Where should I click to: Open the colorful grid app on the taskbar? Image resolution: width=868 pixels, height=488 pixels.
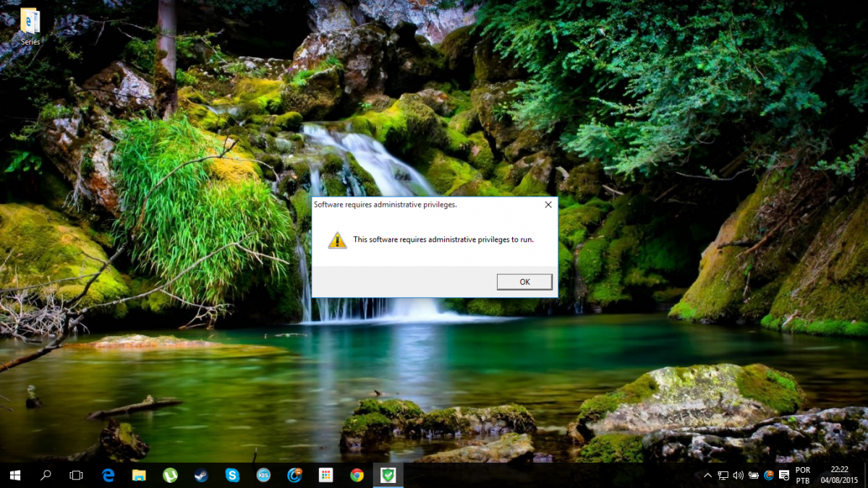tap(325, 475)
